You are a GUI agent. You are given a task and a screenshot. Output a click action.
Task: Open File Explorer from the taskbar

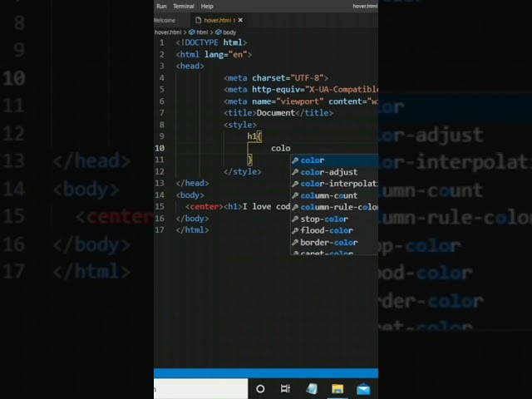click(x=337, y=389)
